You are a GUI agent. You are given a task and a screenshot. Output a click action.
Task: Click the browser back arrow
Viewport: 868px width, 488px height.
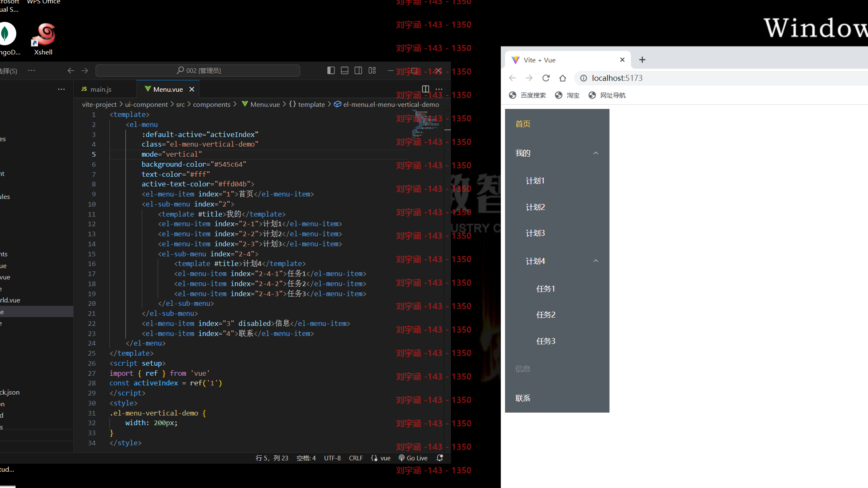point(512,78)
